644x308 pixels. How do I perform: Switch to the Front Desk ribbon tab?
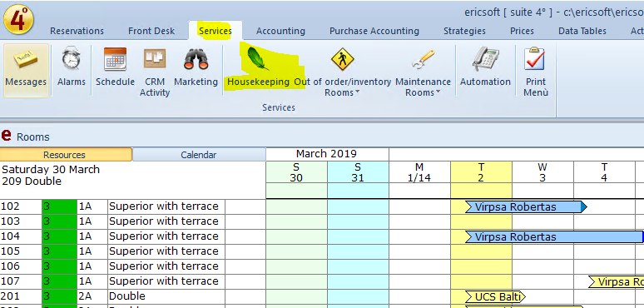pos(151,31)
